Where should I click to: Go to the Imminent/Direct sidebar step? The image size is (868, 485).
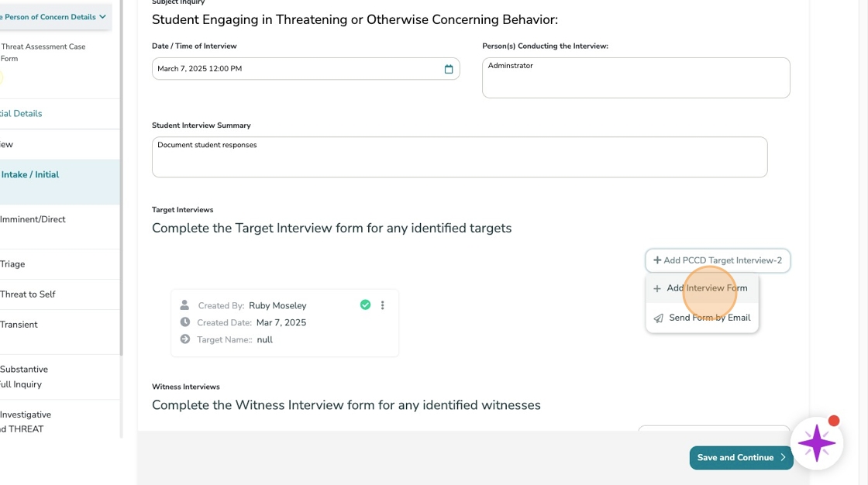[33, 219]
